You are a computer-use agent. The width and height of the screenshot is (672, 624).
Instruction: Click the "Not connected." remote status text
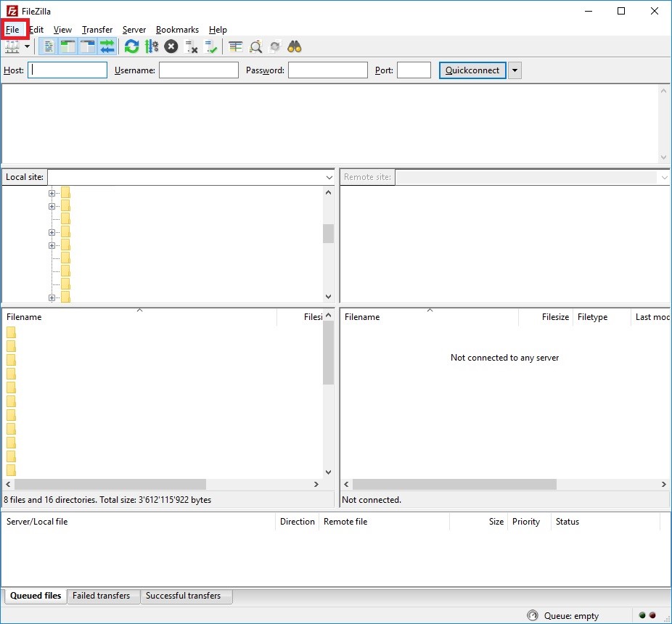click(372, 500)
